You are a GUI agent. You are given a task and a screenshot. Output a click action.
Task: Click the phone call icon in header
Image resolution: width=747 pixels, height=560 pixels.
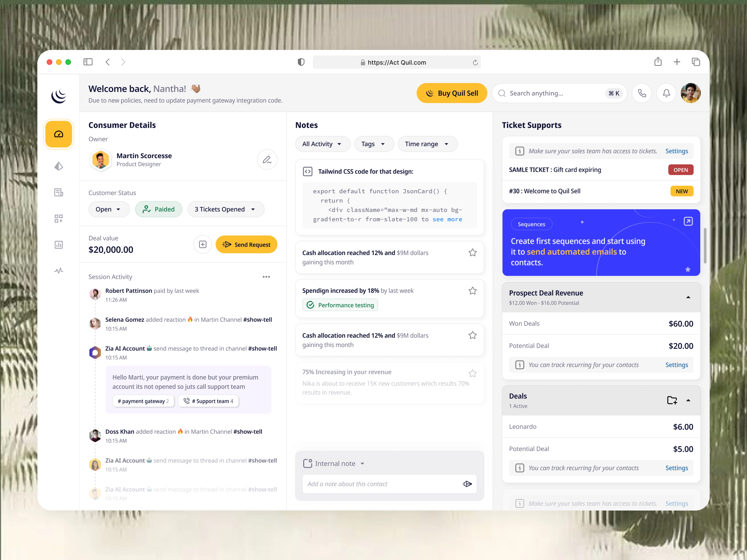pos(642,93)
